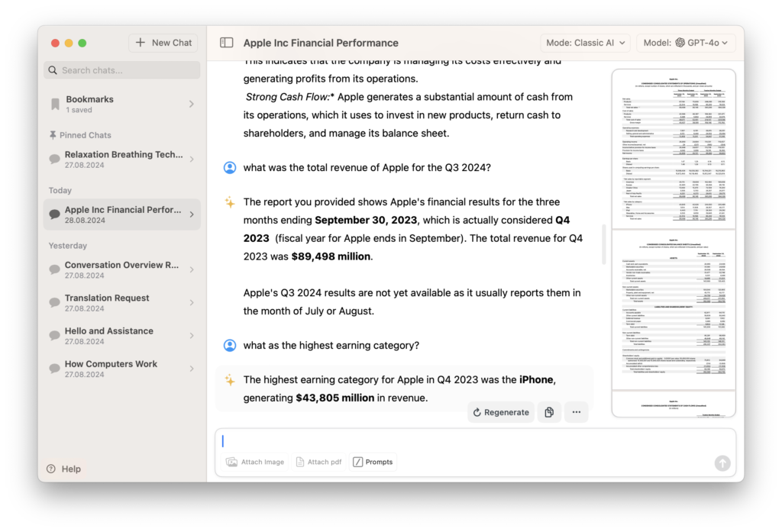Click speech bubble icon of Apple Inc chat
The image size is (782, 532).
[x=55, y=215]
